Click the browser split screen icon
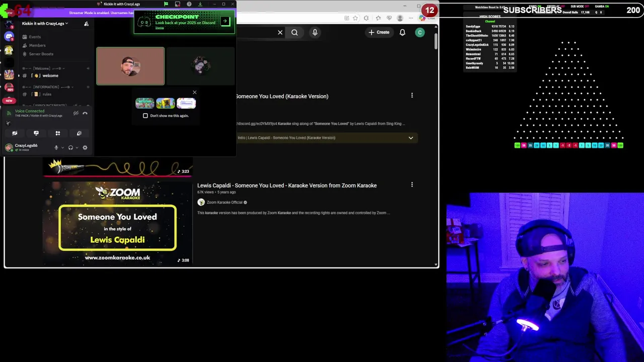 pyautogui.click(x=347, y=18)
